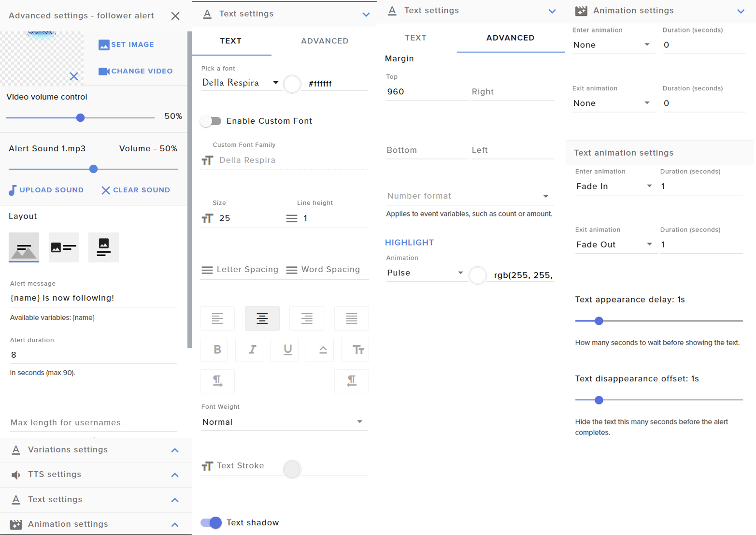756x535 pixels.
Task: Choose the image-above-text layout icon
Action: (x=103, y=247)
